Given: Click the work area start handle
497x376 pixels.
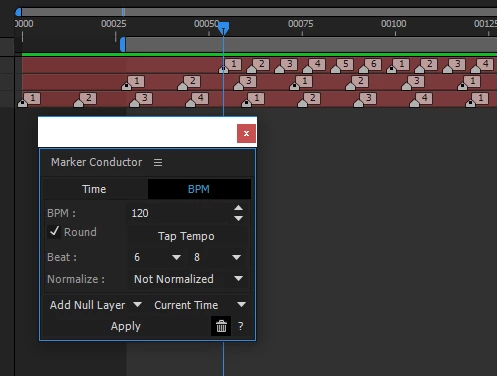Looking at the screenshot, I should coord(123,45).
